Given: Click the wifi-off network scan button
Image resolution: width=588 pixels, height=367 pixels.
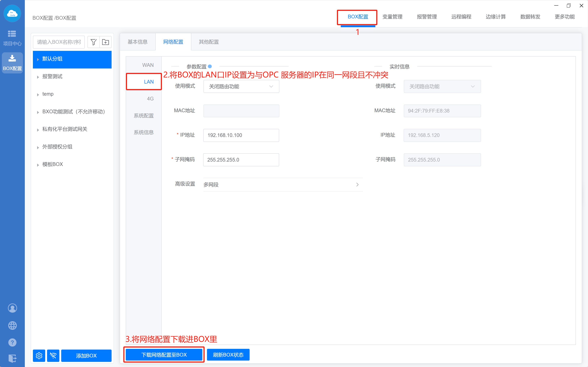Looking at the screenshot, I should [53, 356].
